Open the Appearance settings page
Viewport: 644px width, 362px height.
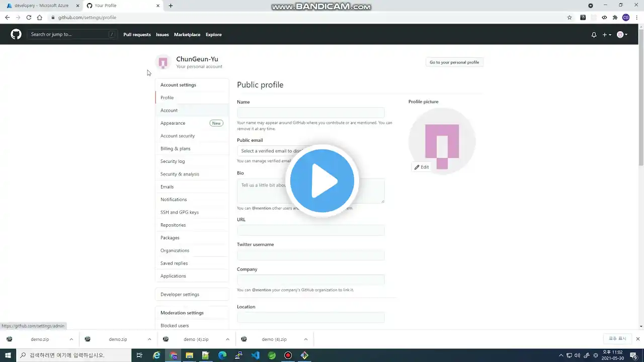pyautogui.click(x=192, y=123)
